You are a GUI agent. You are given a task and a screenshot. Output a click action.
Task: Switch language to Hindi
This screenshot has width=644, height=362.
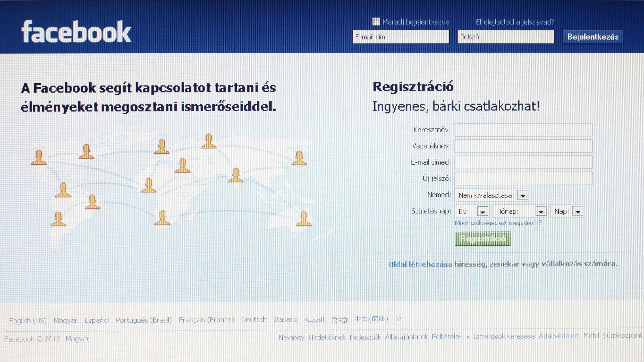point(340,320)
